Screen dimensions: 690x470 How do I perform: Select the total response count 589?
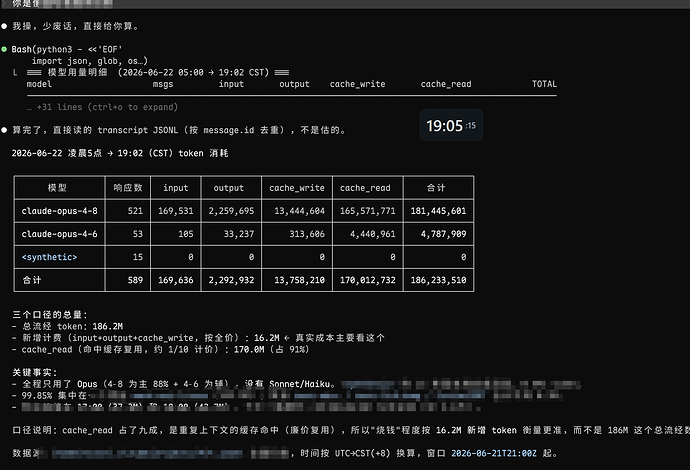click(x=135, y=280)
